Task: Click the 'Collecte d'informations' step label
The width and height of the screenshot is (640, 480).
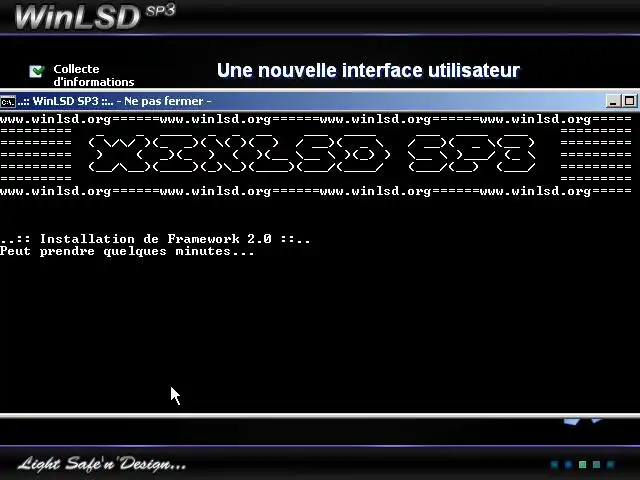Action: [x=93, y=76]
